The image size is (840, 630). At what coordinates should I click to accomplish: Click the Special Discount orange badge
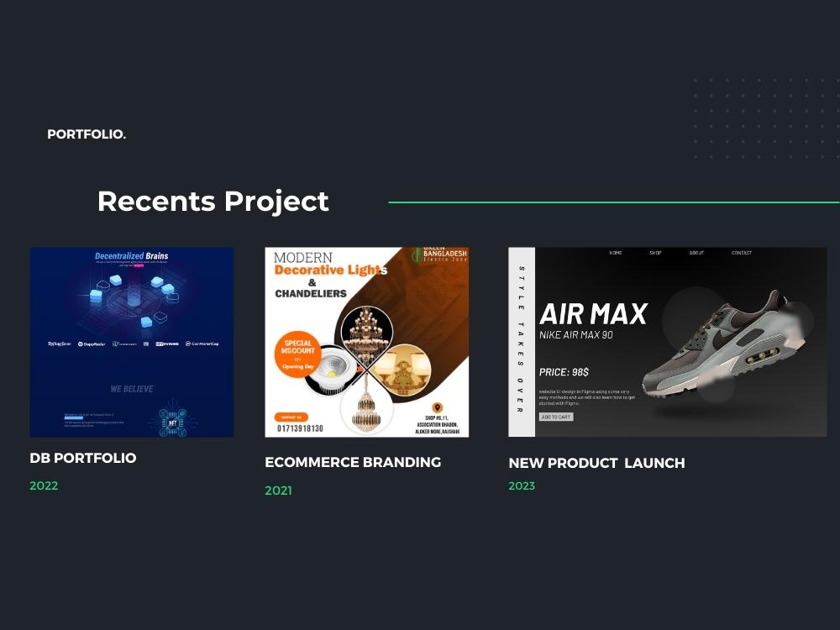coord(297,354)
